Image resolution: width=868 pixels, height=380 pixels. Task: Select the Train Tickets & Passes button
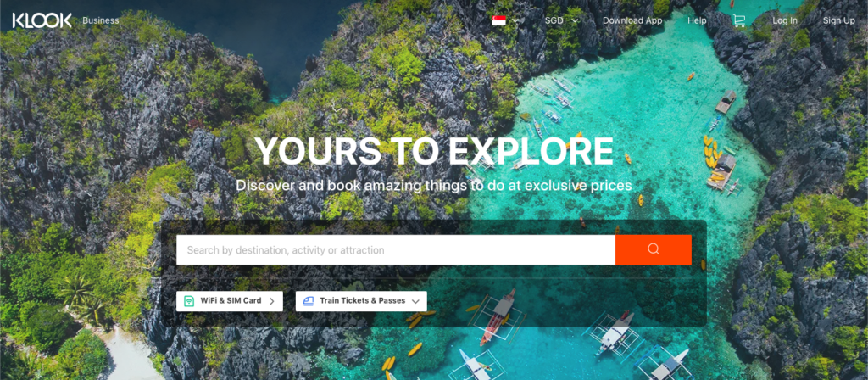click(x=361, y=301)
